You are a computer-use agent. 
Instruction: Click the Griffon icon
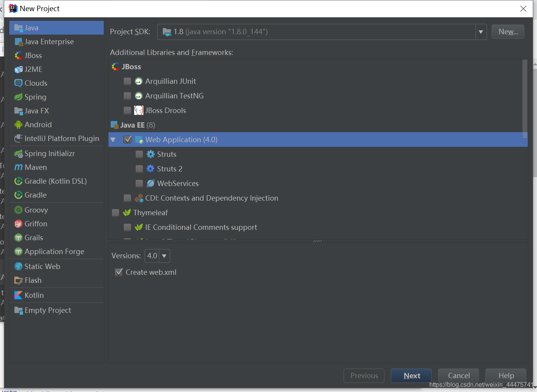coord(18,224)
